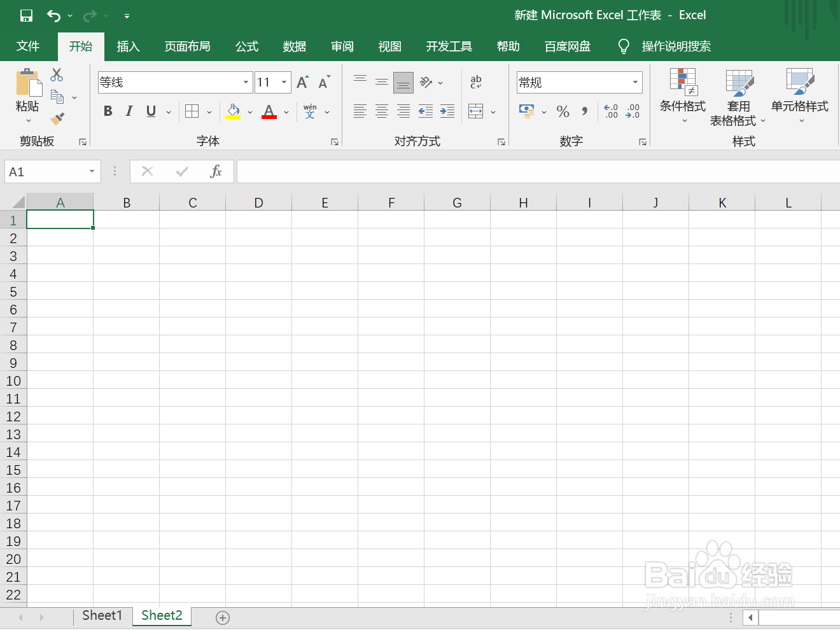The height and width of the screenshot is (630, 840).
Task: Toggle Bold formatting
Action: (108, 111)
